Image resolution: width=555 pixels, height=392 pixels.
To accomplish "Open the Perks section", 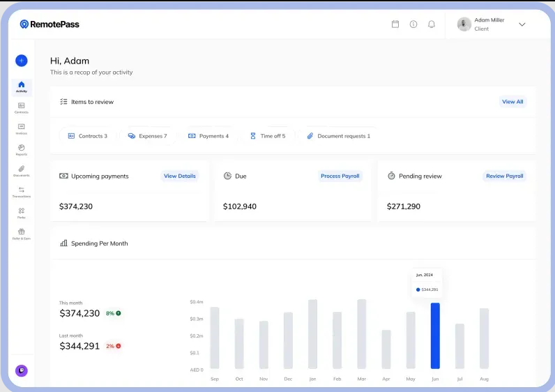I will pyautogui.click(x=22, y=212).
